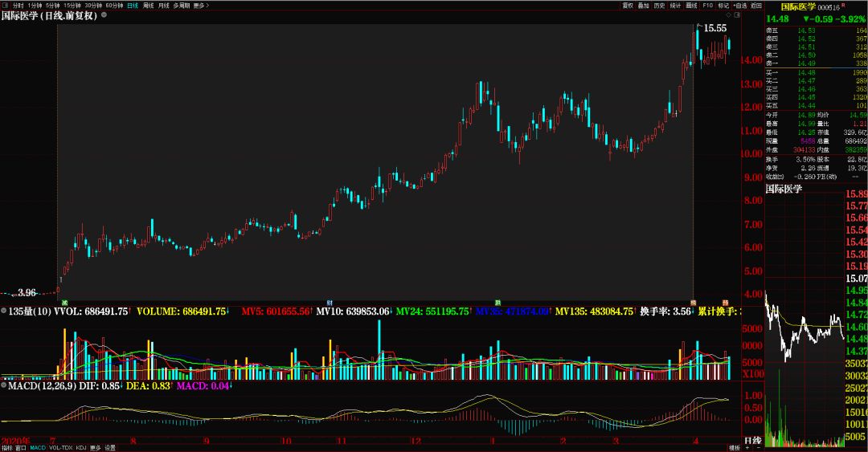Expand 更多 indicators at bottom
The width and height of the screenshot is (868, 452).
click(95, 447)
